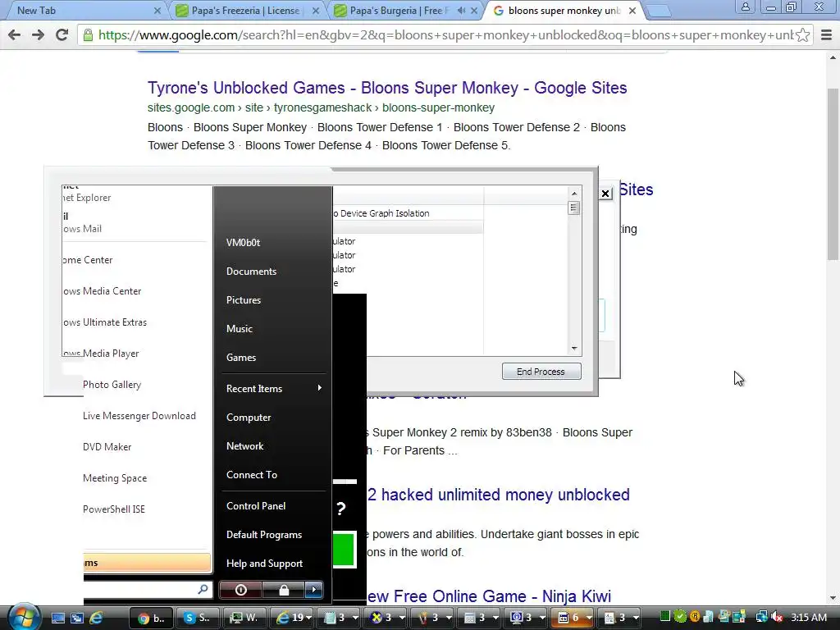840x630 pixels.
Task: Open Tyrone's Unblocked Games search result
Action: tap(387, 88)
